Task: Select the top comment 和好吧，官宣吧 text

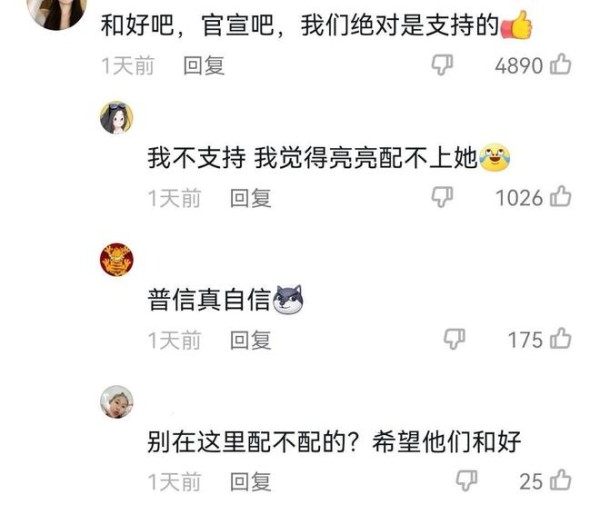Action: pyautogui.click(x=317, y=25)
